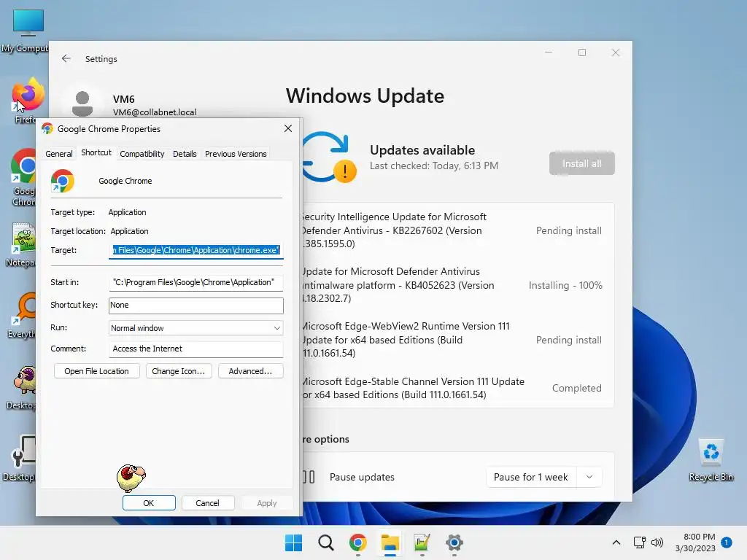The height and width of the screenshot is (560, 747).
Task: Go back in the Settings window
Action: click(x=66, y=58)
